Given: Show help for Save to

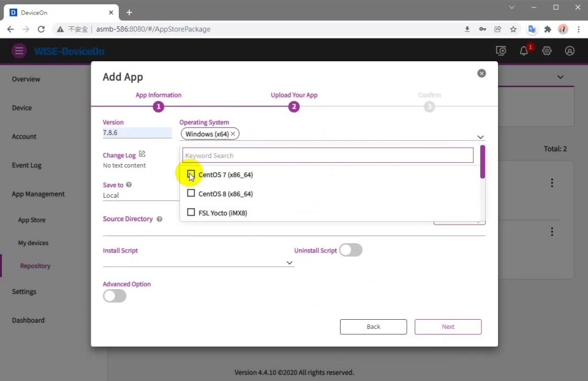Looking at the screenshot, I should (x=129, y=184).
